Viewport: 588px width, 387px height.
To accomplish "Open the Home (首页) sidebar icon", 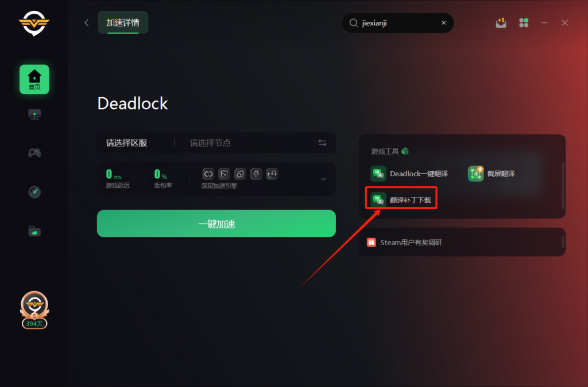I will (x=34, y=79).
